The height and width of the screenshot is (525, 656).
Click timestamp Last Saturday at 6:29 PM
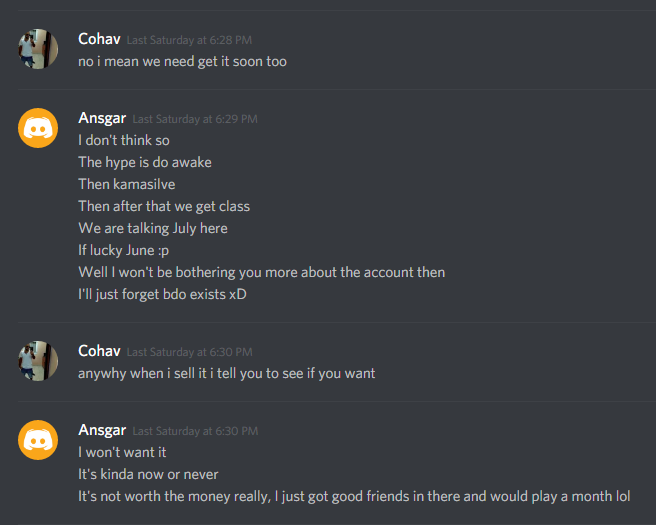(195, 119)
